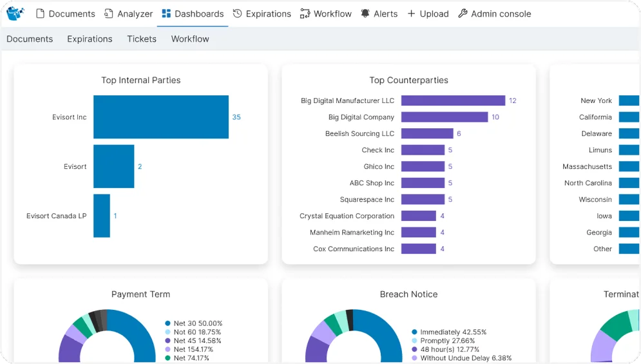Click the New York bar in the partial chart
Screen dimensions: 641x364
629,101
